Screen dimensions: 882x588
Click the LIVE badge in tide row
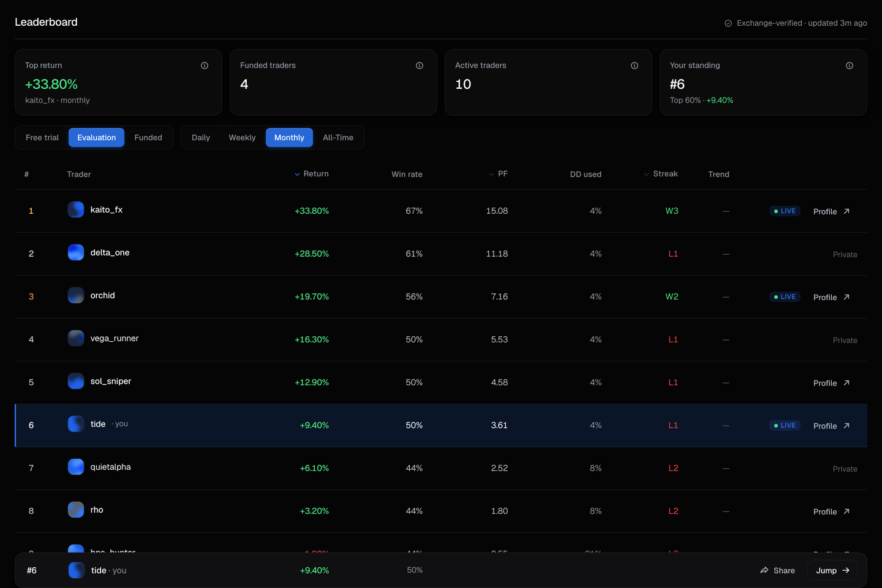785,425
